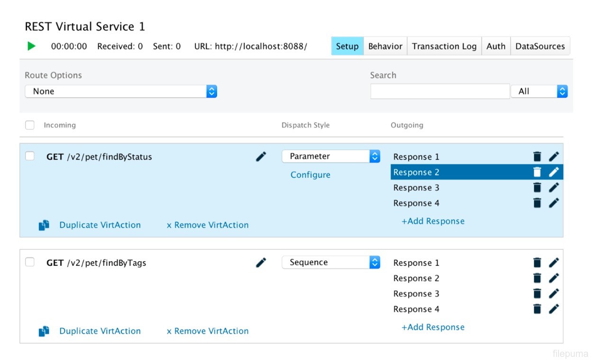Tick the checkbox for GET /v2/pet/findByStatus
Image resolution: width=594 pixels, height=364 pixels.
[x=30, y=156]
